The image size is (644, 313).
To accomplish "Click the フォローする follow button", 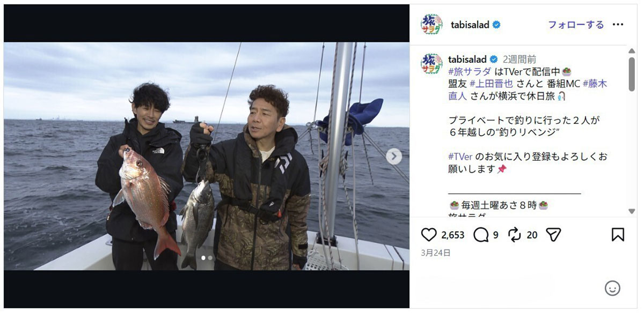I will coord(576,25).
